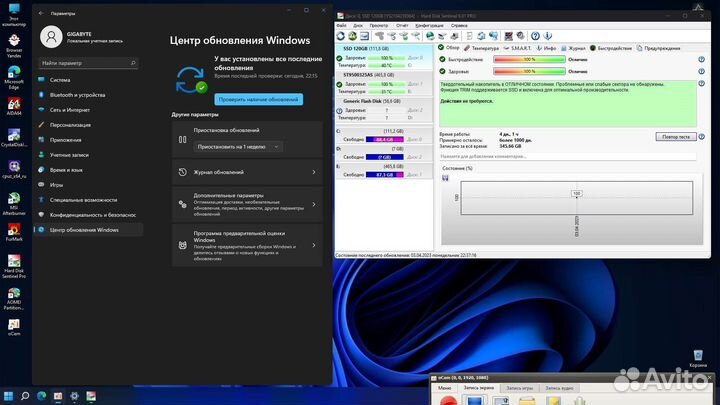The image size is (720, 405).
Task: Click the MSI Afterburner desktop icon
Action: tap(14, 203)
